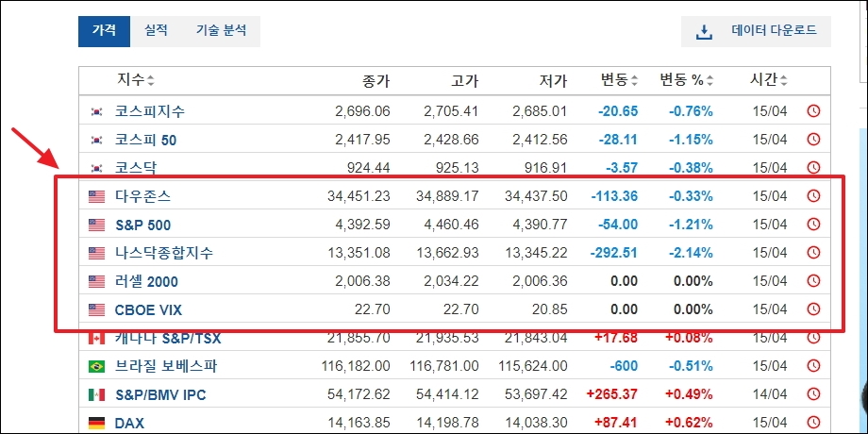
Task: Click the South Korea flag beside 코스피 50
Action: (x=97, y=140)
